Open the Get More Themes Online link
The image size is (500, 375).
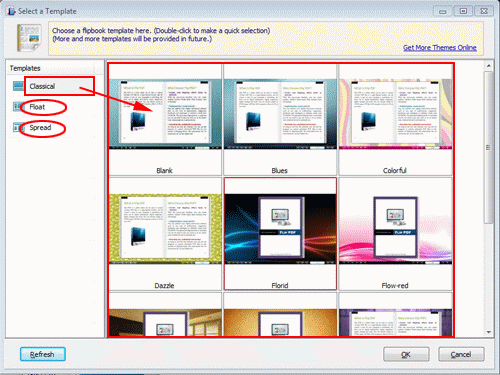coord(440,48)
